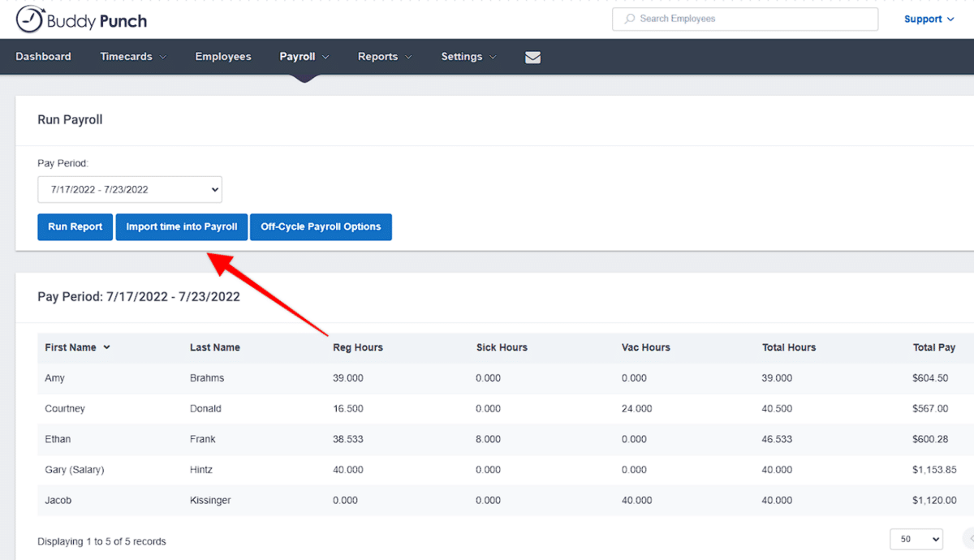Click the First Name sort arrow
The height and width of the screenshot is (560, 974).
[106, 347]
